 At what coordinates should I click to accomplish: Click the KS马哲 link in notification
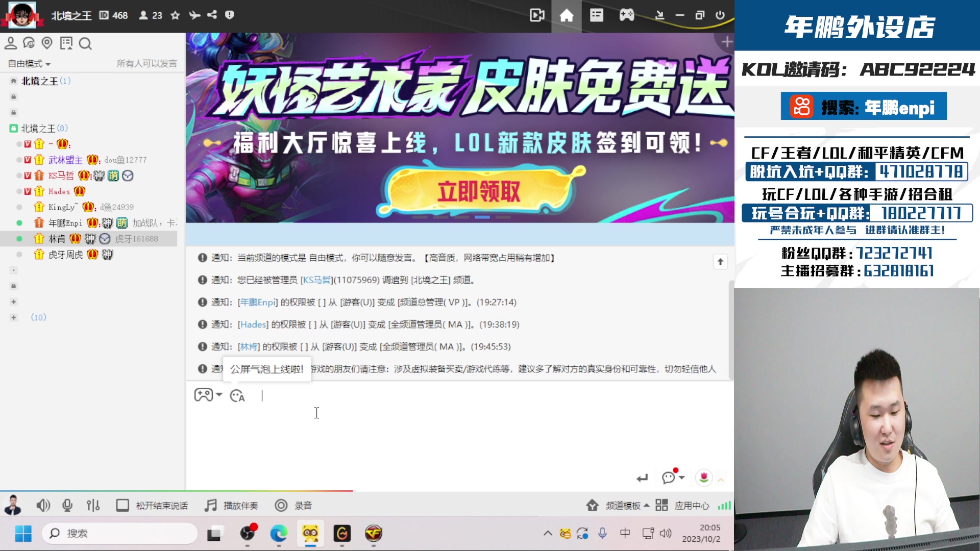pos(317,280)
